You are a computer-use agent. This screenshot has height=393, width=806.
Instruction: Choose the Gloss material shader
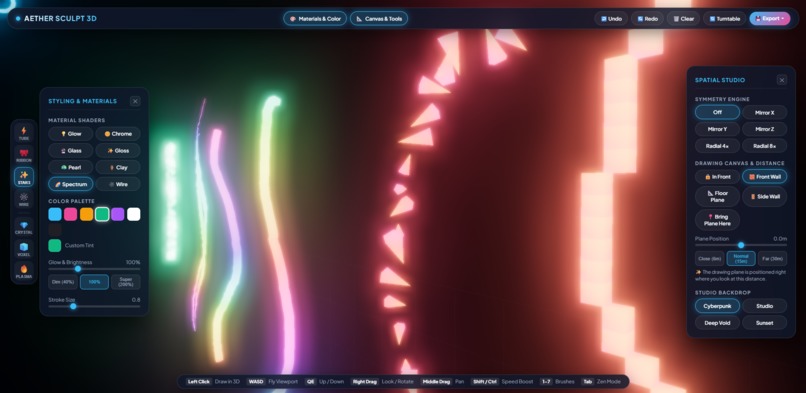118,151
